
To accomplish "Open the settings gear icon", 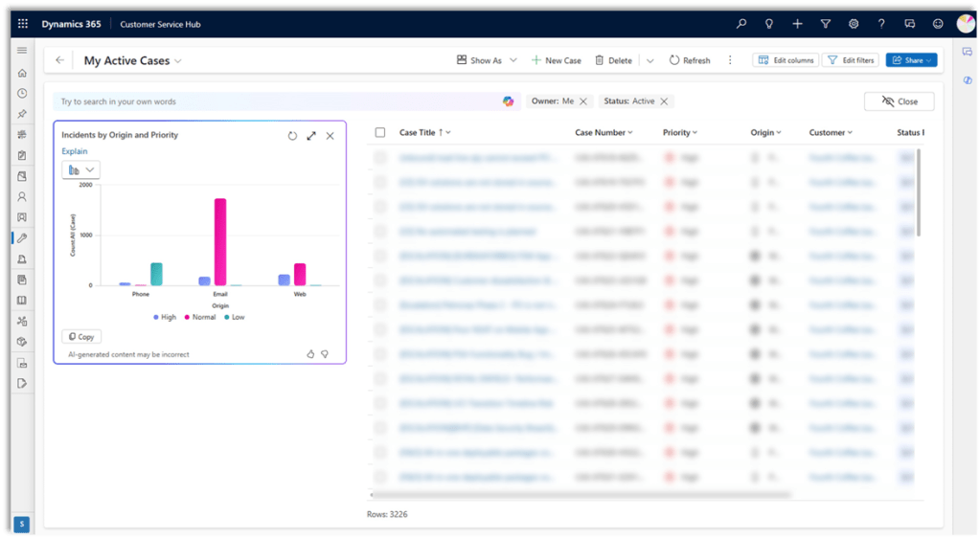I will click(x=854, y=24).
